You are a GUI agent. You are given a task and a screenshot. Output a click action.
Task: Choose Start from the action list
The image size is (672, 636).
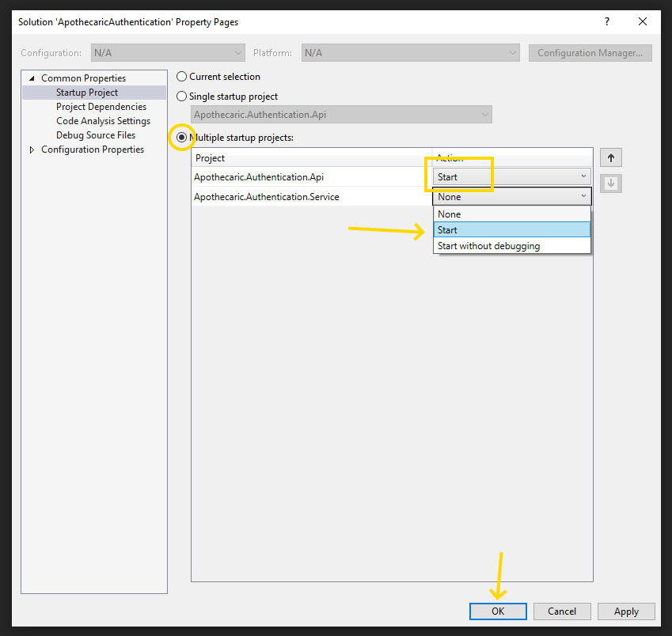[x=511, y=230]
